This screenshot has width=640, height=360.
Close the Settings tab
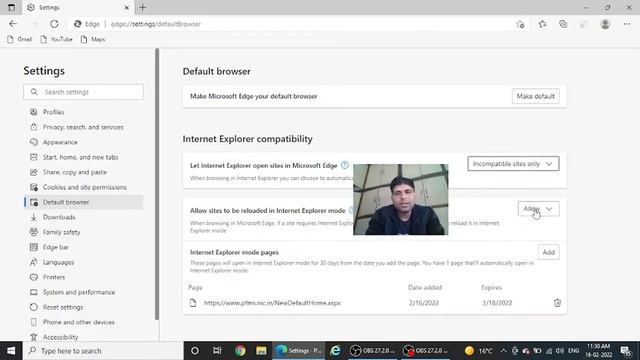(127, 7)
